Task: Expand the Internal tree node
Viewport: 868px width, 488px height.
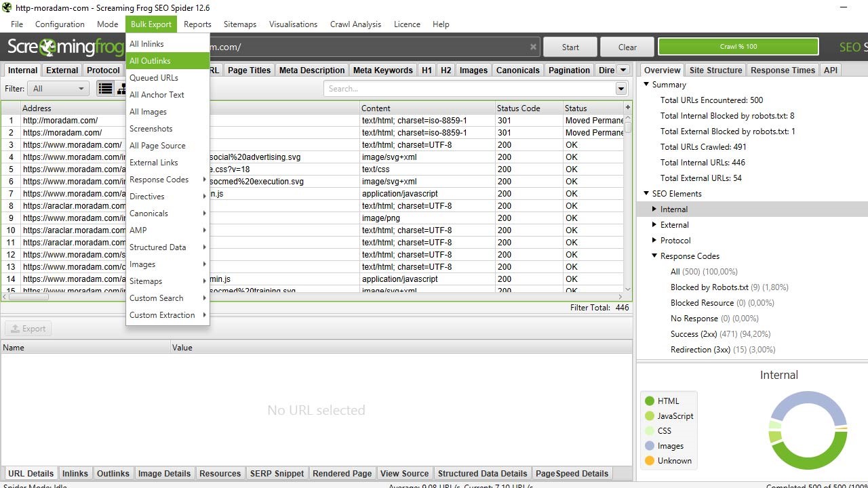Action: pyautogui.click(x=654, y=209)
